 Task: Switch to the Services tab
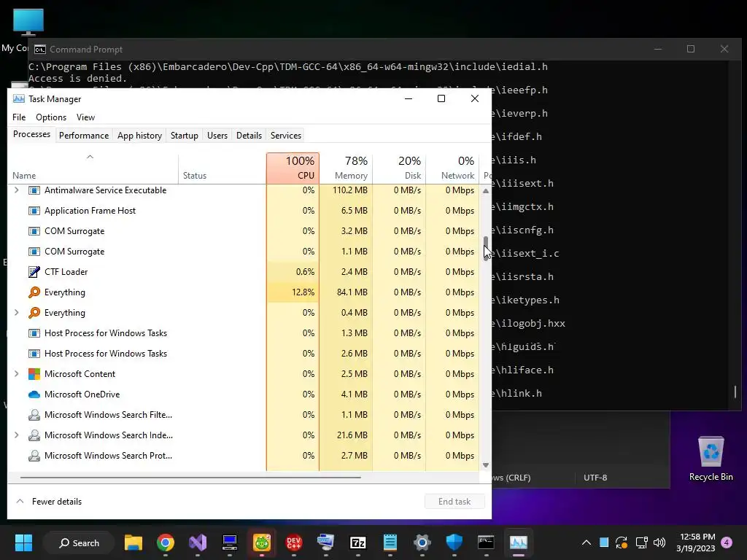[x=286, y=135]
